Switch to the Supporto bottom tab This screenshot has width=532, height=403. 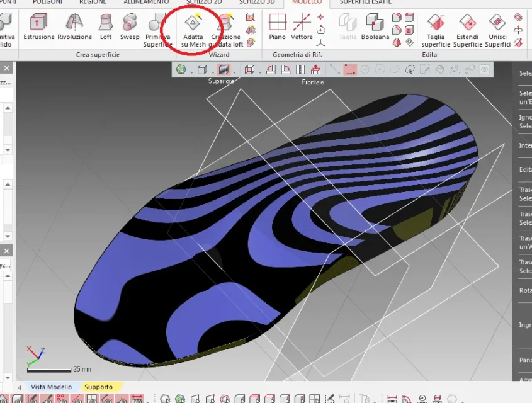(98, 387)
